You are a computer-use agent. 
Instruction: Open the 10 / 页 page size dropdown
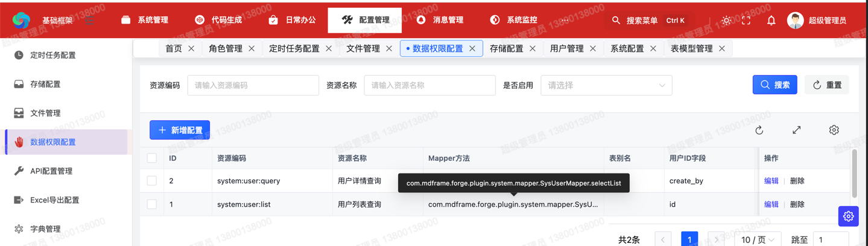pos(758,240)
